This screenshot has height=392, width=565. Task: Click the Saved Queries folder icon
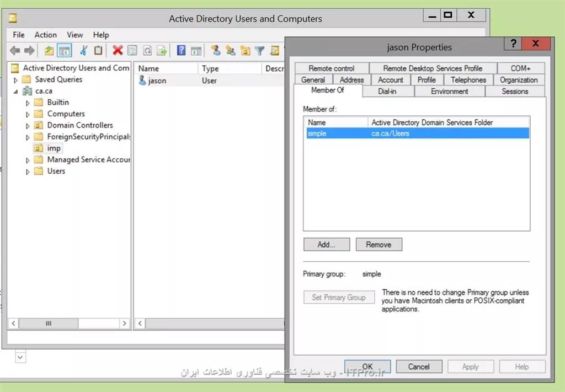click(x=26, y=79)
